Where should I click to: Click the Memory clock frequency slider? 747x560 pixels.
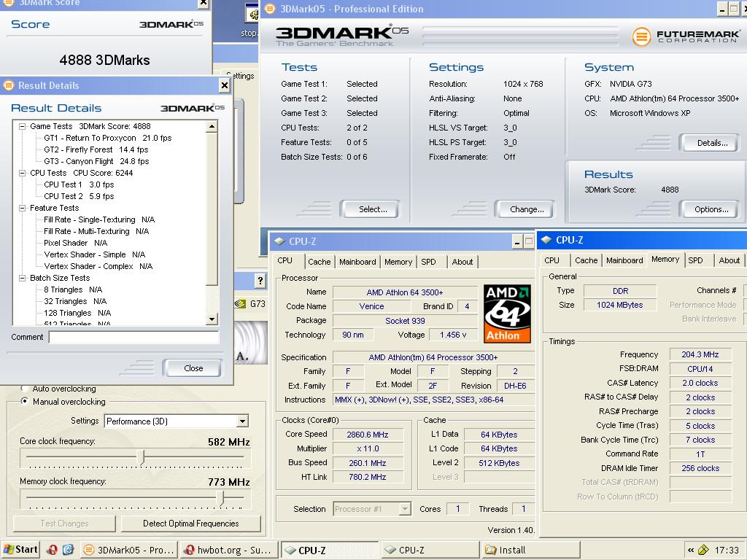(220, 497)
